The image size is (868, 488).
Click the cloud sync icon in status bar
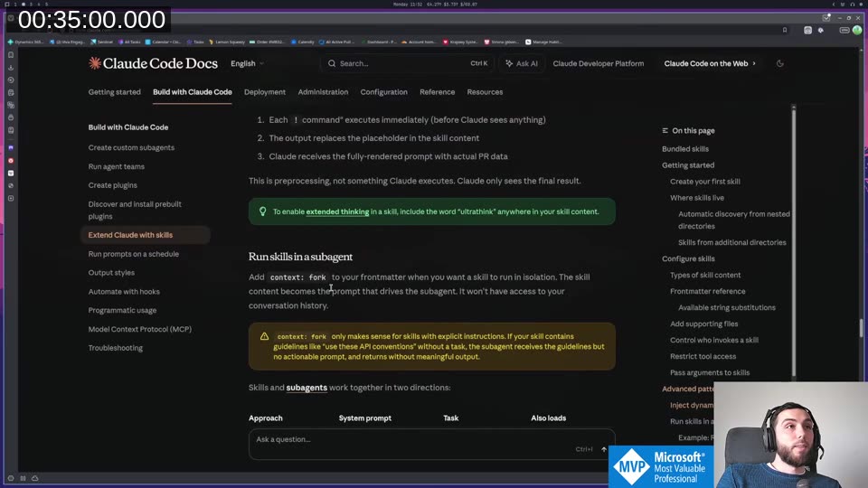(35, 478)
